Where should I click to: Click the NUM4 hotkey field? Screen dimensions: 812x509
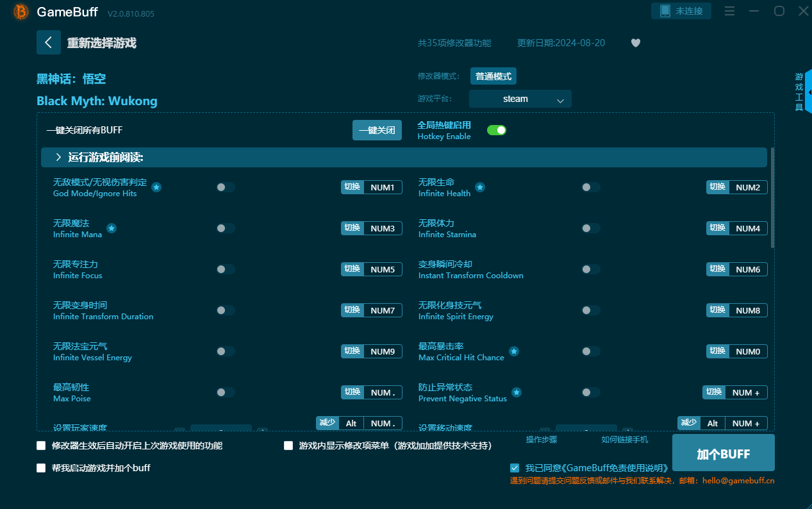tap(748, 228)
